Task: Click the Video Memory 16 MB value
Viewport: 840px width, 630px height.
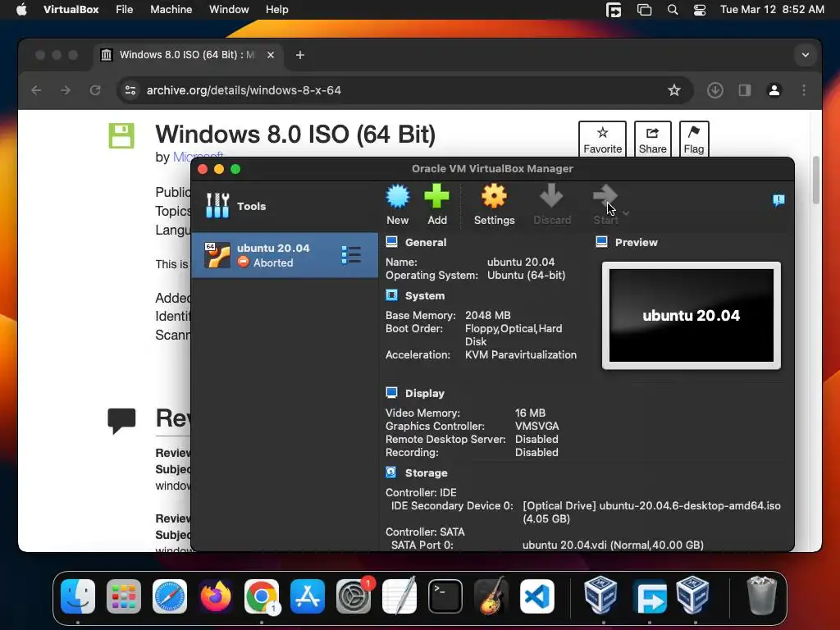Action: [530, 413]
